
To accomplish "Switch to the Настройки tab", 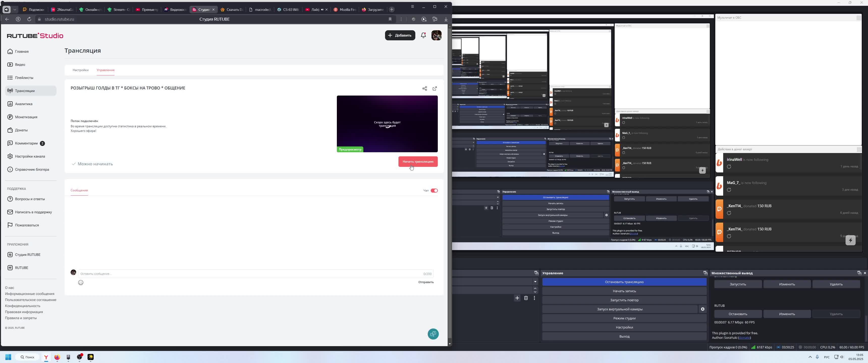I will click(80, 70).
